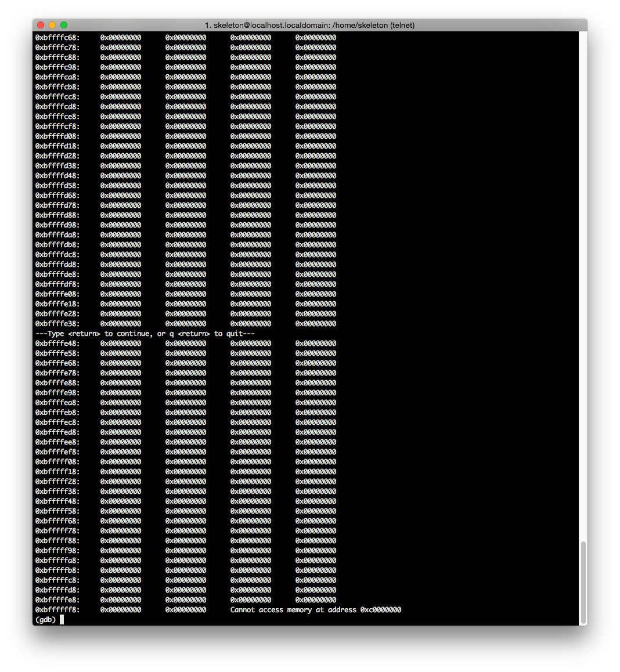Click address label 0xbfffff18:
Image resolution: width=620 pixels, height=672 pixels.
tap(57, 471)
